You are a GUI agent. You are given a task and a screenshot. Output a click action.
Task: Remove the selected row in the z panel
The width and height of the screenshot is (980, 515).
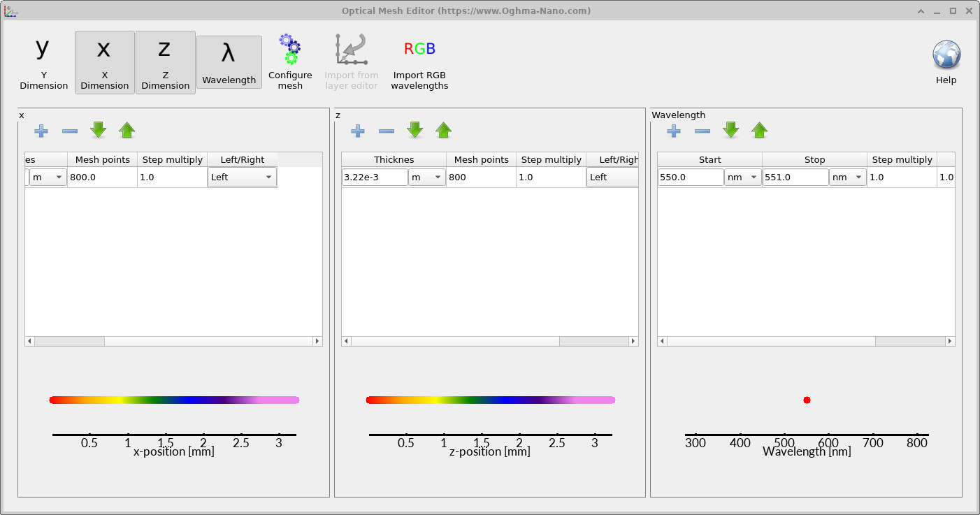(386, 131)
